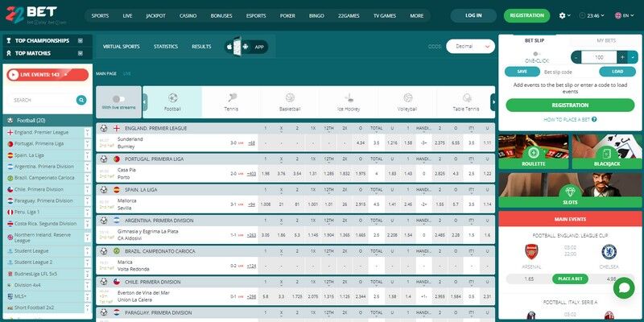Screen dimensions: 644x322
Task: Open the ESPORTS menu
Action: (256, 15)
